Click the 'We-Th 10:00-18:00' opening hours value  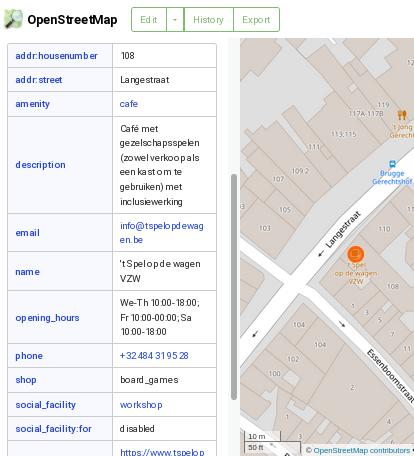[160, 303]
